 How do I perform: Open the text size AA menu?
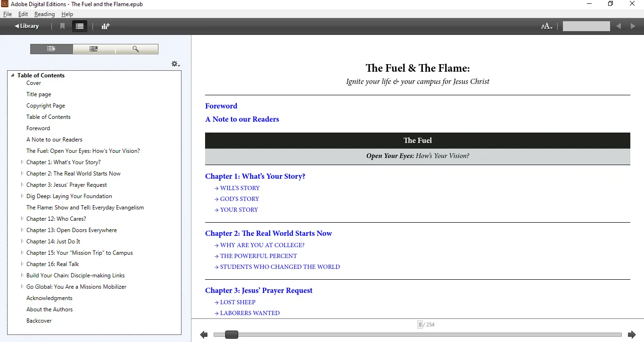click(x=546, y=26)
